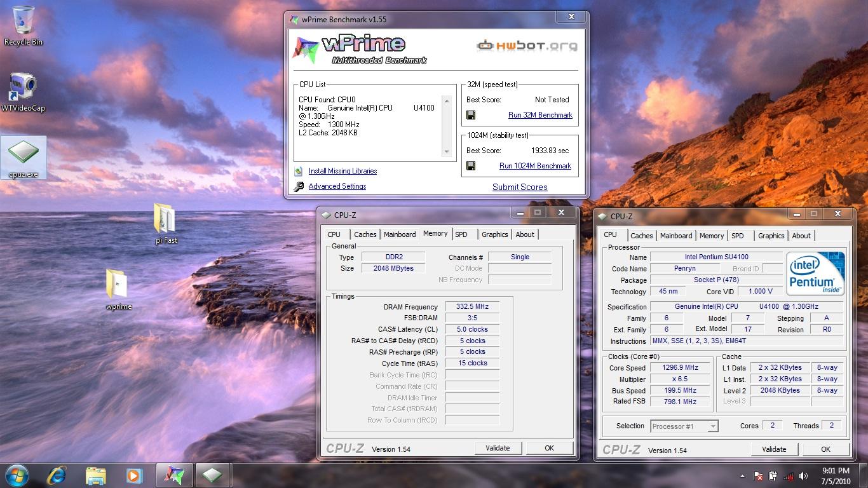Open About tab in Memory CPU-Z window

(x=525, y=234)
